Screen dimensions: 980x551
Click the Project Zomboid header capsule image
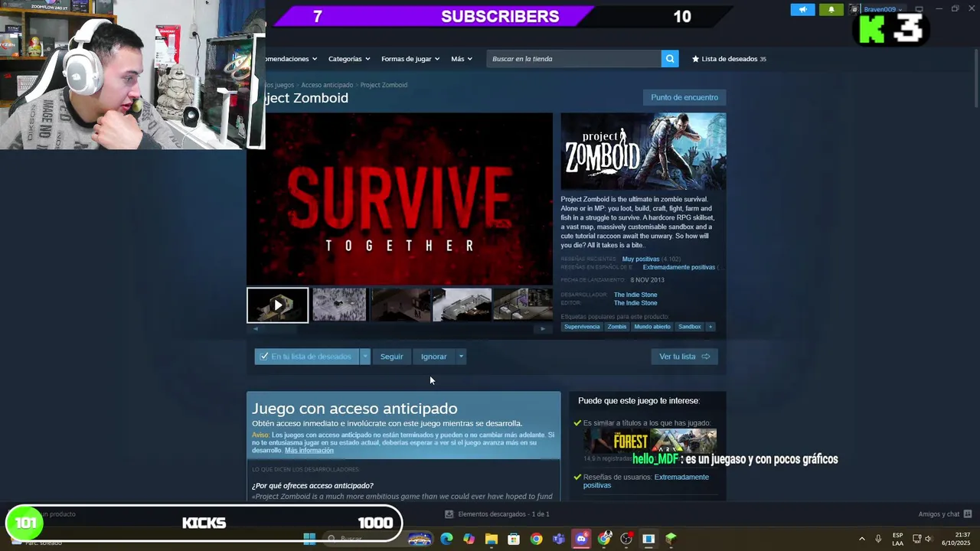[643, 152]
